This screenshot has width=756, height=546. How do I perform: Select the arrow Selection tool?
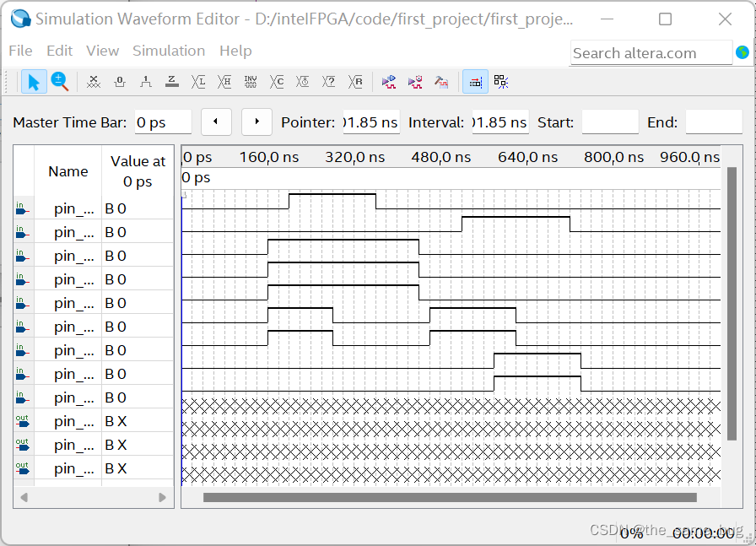click(x=34, y=82)
